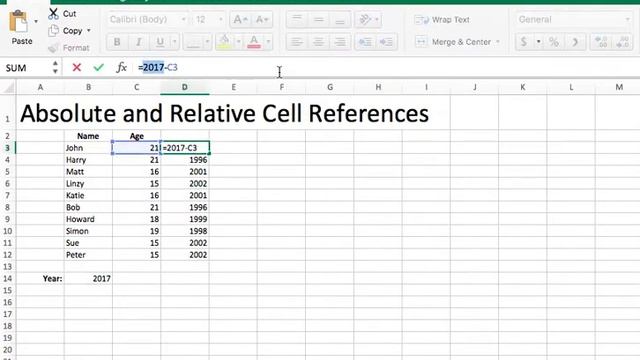640x360 pixels.
Task: Click the 1999 value in Howard's row
Action: pyautogui.click(x=185, y=219)
